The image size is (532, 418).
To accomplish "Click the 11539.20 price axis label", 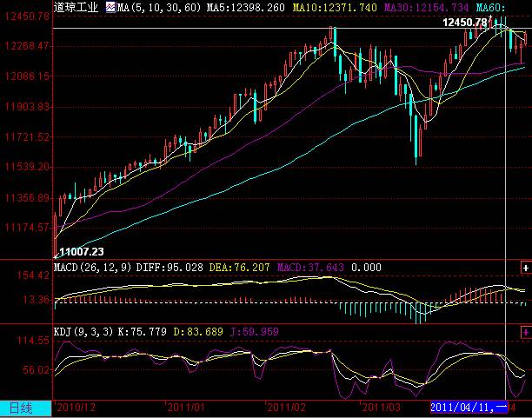I will [26, 167].
